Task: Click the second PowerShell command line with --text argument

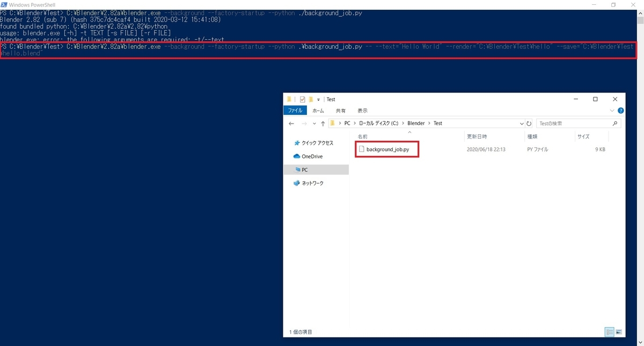Action: tap(317, 50)
